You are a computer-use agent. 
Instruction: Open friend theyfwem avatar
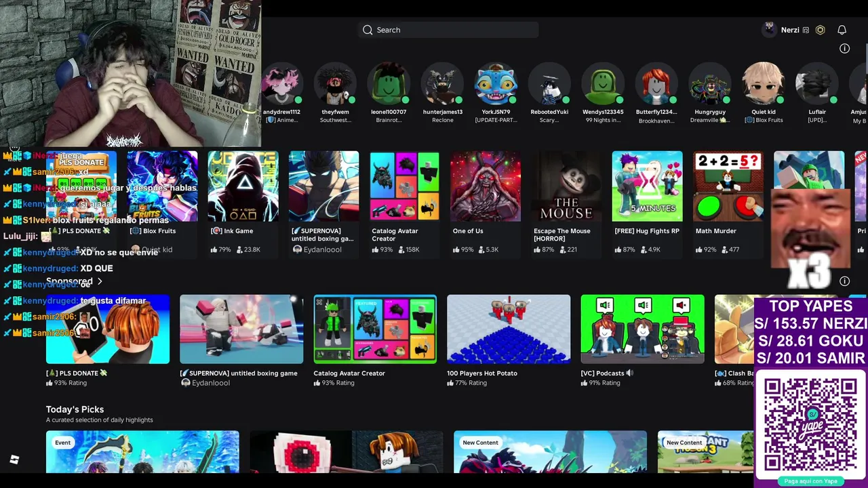(335, 84)
